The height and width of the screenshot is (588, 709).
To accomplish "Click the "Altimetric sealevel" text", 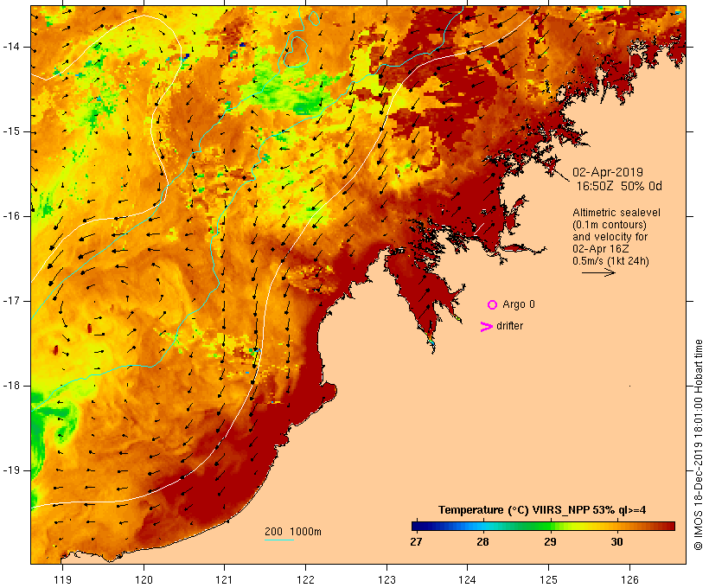I will [x=616, y=213].
